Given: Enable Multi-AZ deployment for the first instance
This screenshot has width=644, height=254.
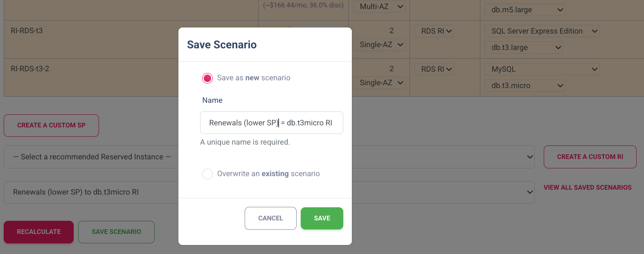Looking at the screenshot, I should (379, 7).
